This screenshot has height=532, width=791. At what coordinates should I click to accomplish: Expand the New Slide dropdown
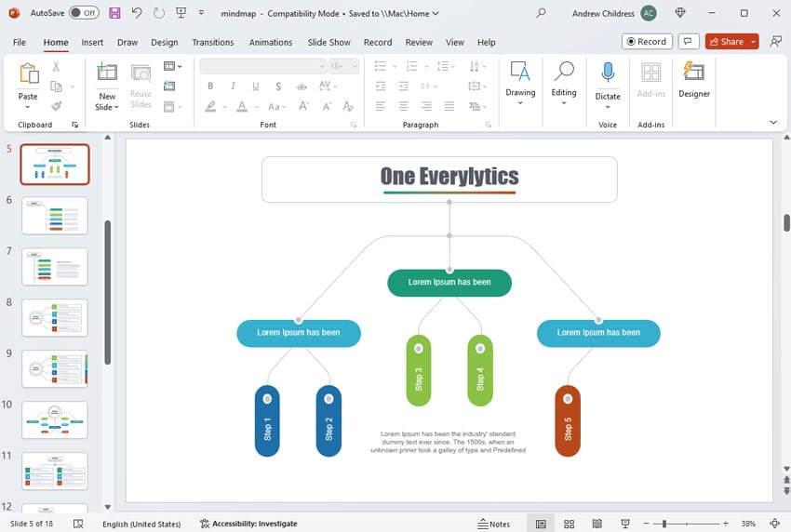107,107
